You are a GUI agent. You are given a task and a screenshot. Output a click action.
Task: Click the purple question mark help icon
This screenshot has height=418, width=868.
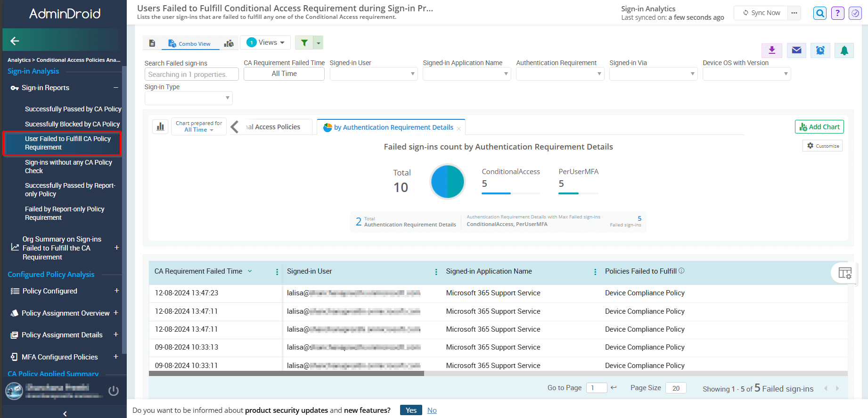(x=837, y=13)
